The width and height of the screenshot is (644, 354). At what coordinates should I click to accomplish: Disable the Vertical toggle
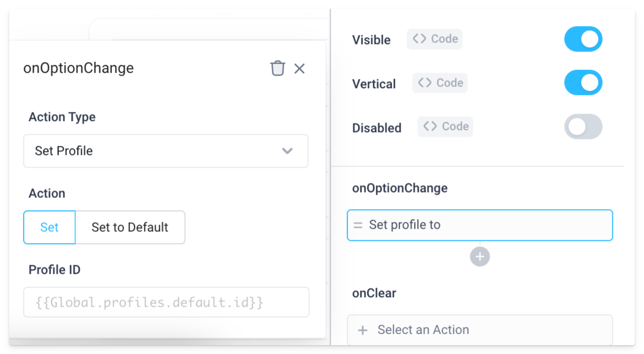click(x=583, y=82)
